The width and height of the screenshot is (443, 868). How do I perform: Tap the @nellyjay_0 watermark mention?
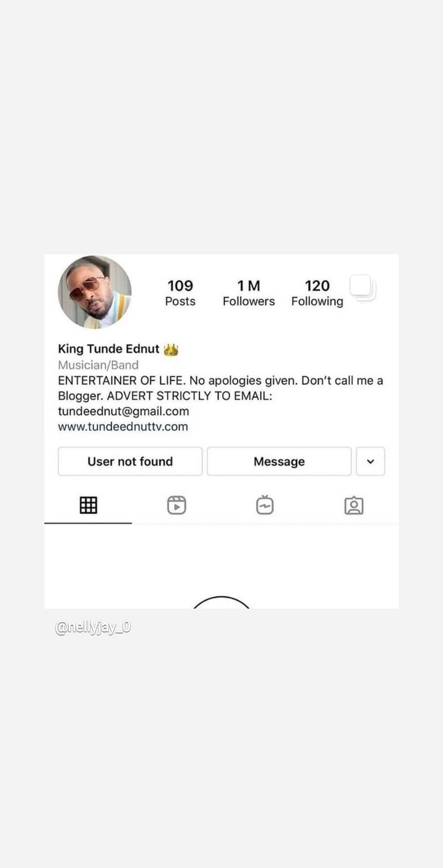point(93,628)
